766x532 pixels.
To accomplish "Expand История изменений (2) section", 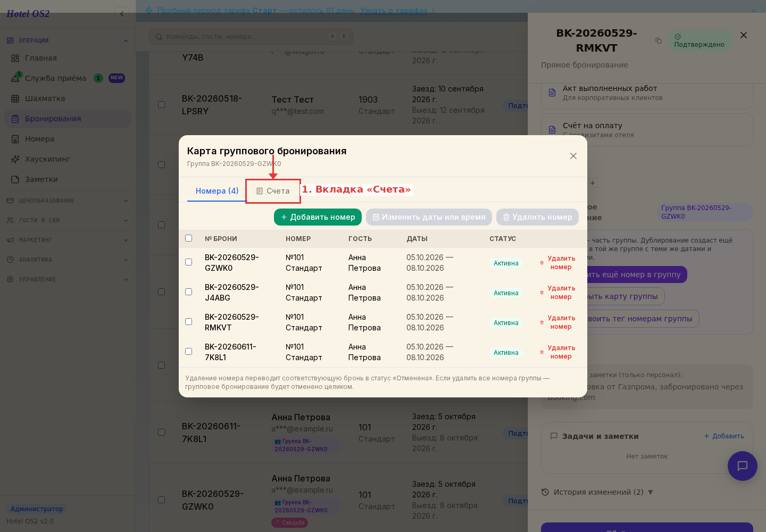I will tap(597, 492).
